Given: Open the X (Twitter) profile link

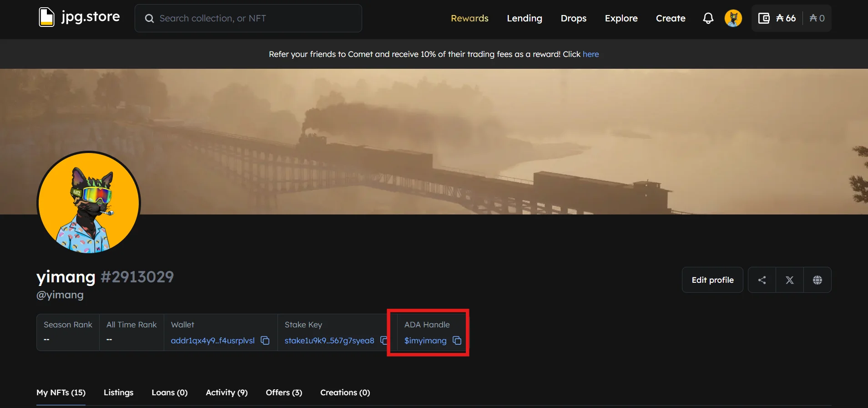Looking at the screenshot, I should (790, 280).
